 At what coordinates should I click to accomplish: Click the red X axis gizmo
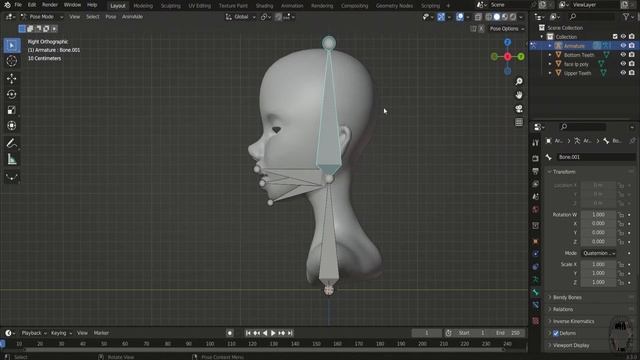click(x=507, y=57)
